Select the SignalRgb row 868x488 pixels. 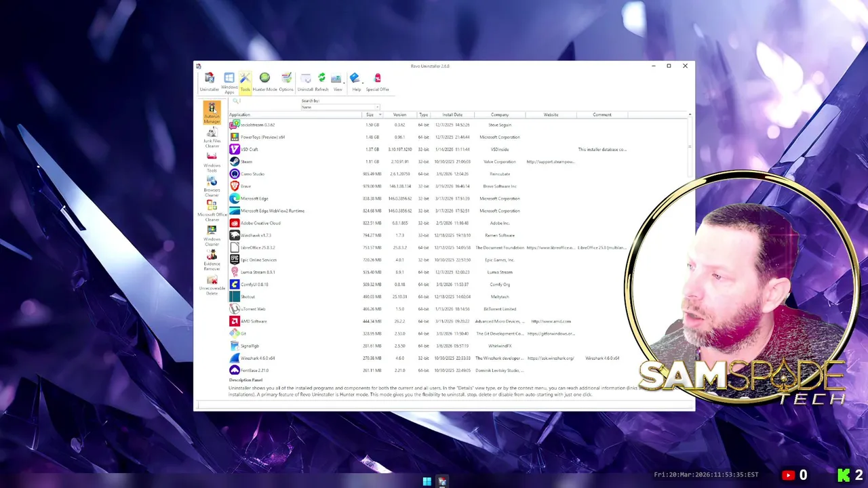[458, 346]
